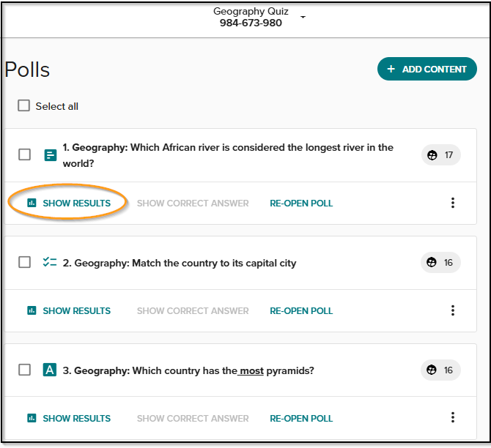Click the 16 responses badge on question 3
Image resolution: width=491 pixels, height=448 pixels.
click(x=441, y=370)
